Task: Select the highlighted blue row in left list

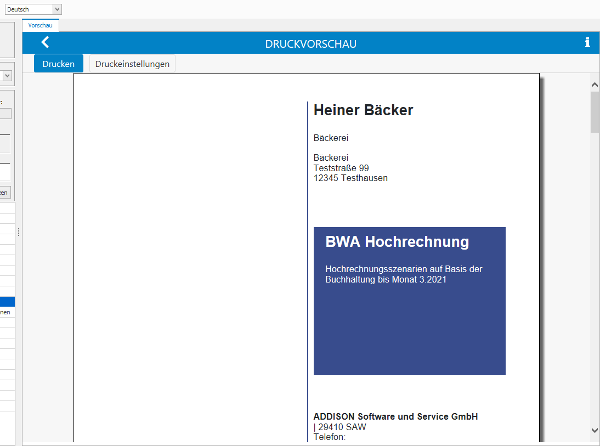Action: (x=7, y=302)
